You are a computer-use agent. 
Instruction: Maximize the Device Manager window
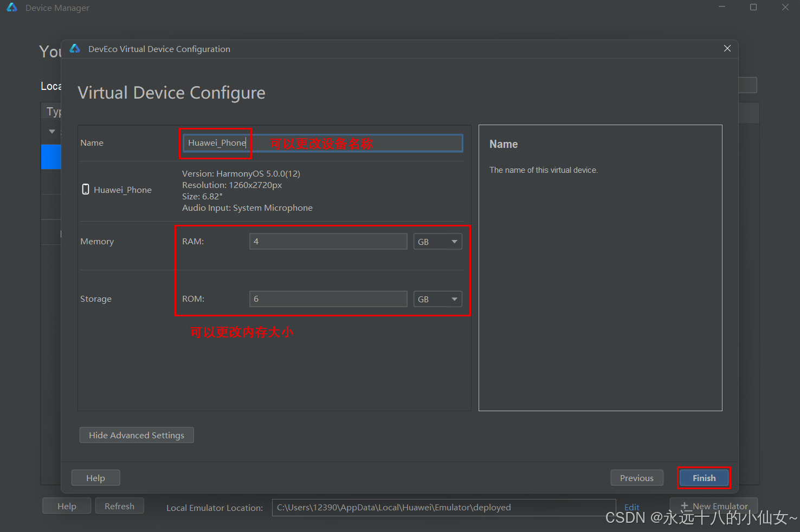[x=753, y=7]
